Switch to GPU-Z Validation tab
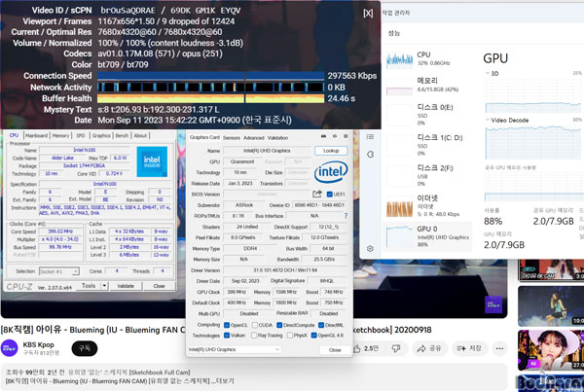The height and width of the screenshot is (392, 584). pos(277,138)
